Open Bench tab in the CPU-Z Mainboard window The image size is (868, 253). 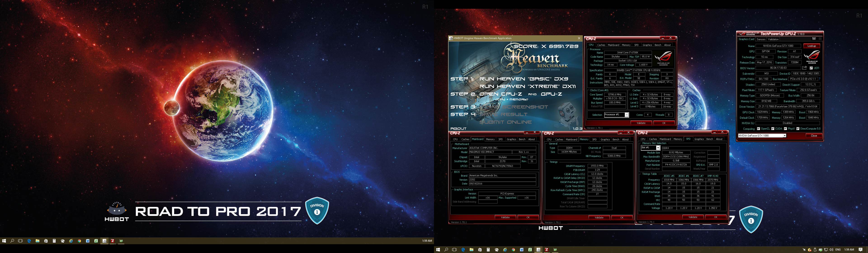click(522, 139)
